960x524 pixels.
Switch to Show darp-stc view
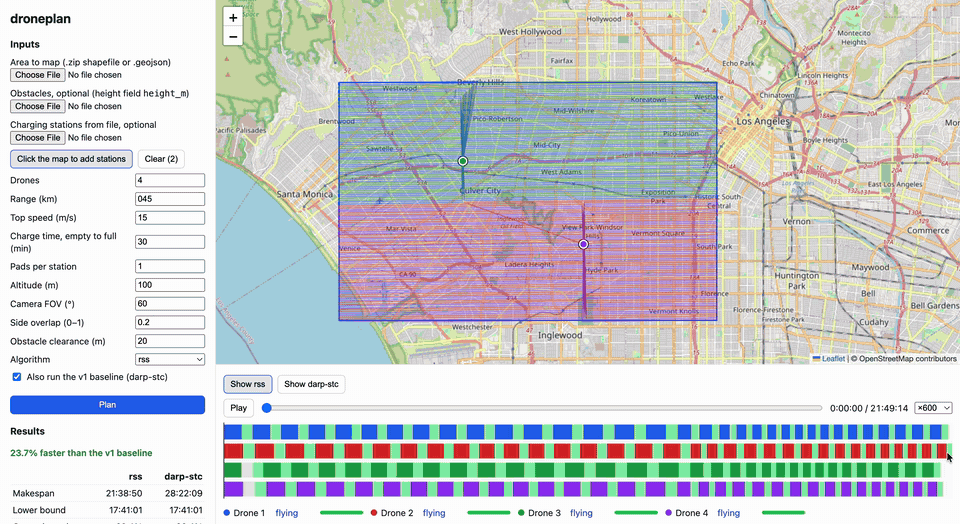click(311, 384)
